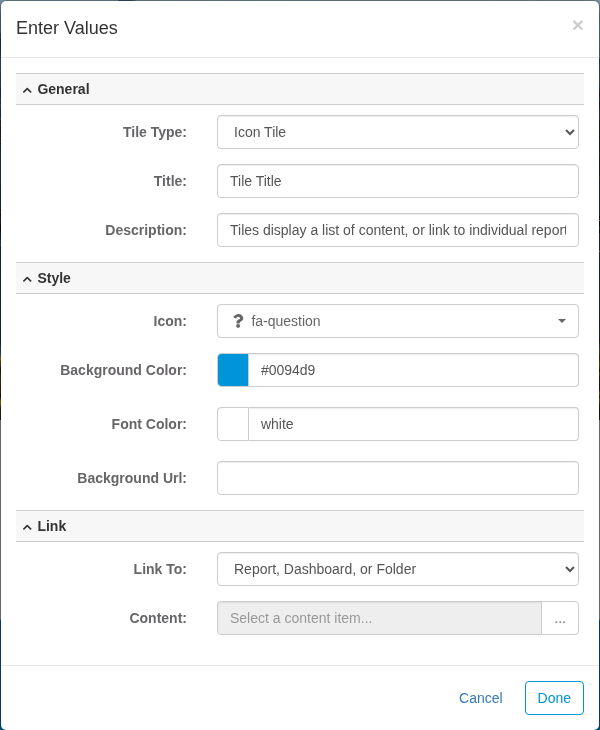Click the Link To label

(x=160, y=569)
